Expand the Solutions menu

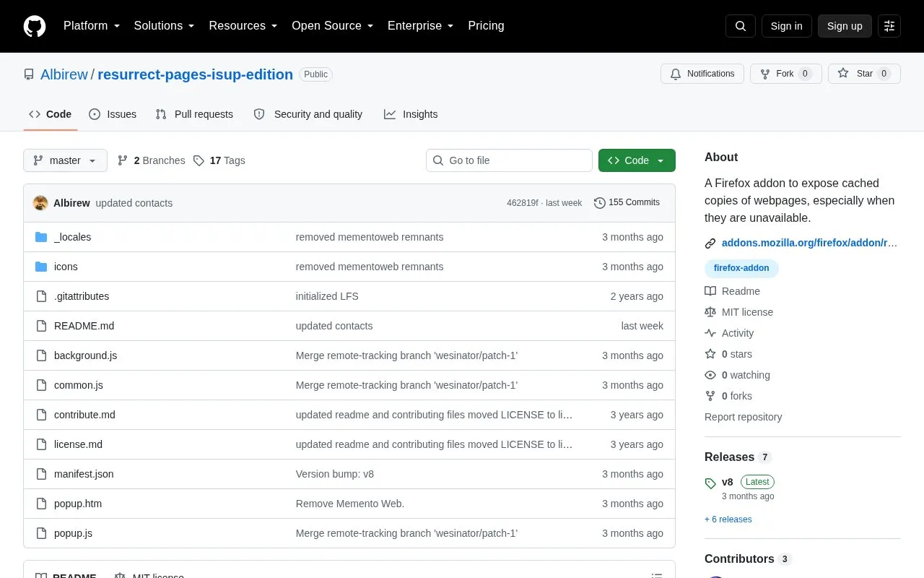[165, 26]
